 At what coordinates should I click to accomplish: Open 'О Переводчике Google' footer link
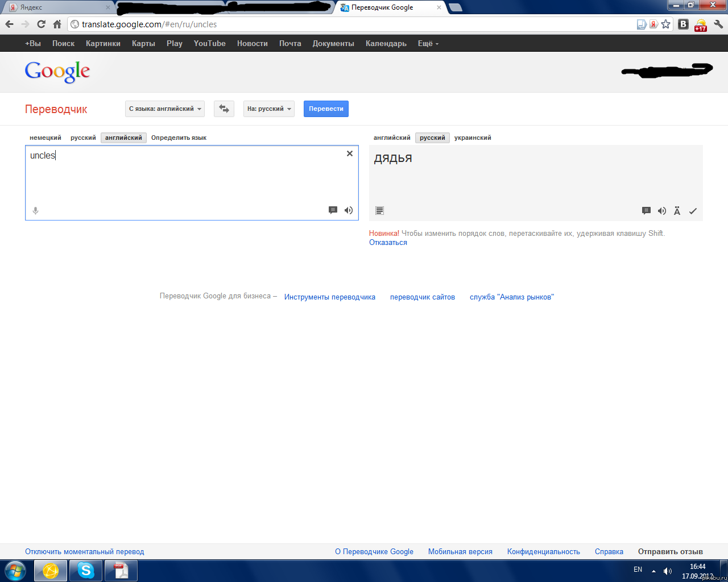[x=374, y=552]
